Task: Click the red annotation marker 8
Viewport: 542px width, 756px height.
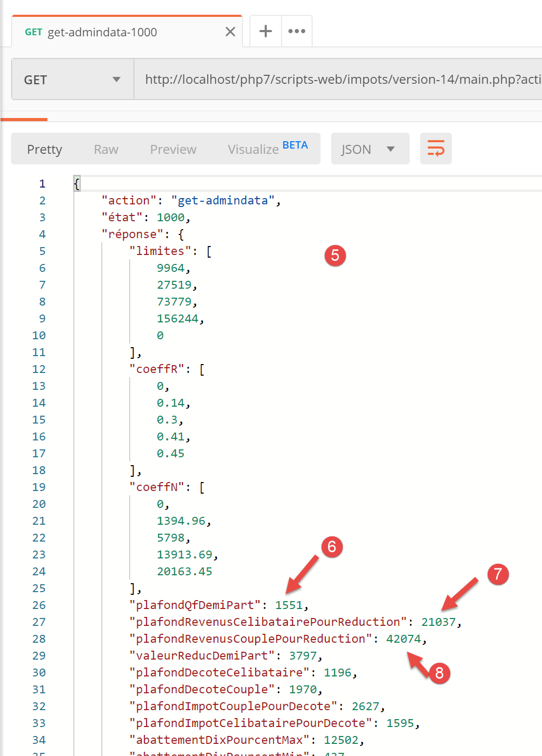Action: [439, 673]
